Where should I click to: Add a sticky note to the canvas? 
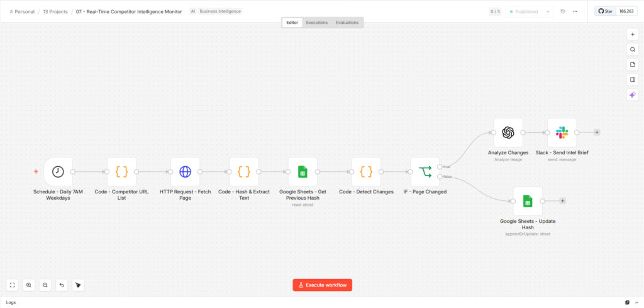point(633,65)
